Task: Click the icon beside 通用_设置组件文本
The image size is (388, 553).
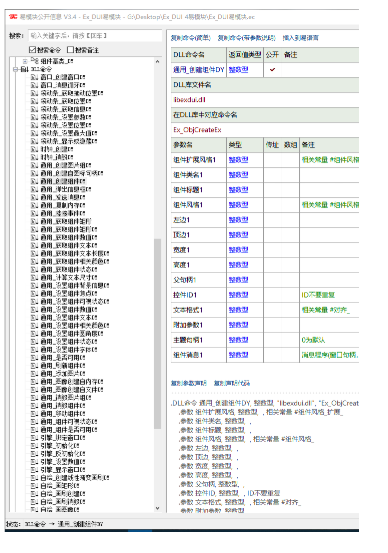Action: tap(34, 317)
